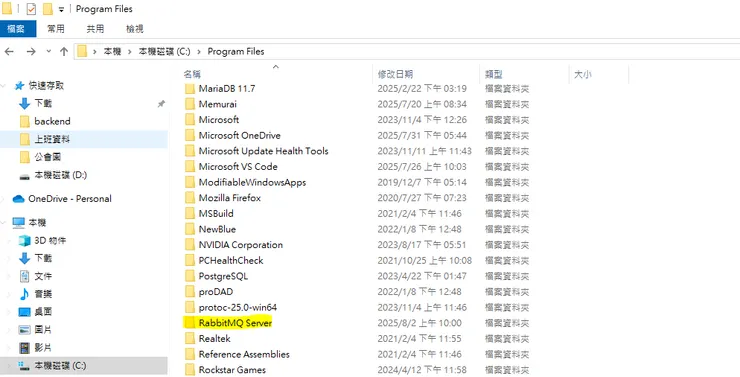740x377 pixels.
Task: Click the protoc-25.0-win64 folder icon
Action: 190,307
